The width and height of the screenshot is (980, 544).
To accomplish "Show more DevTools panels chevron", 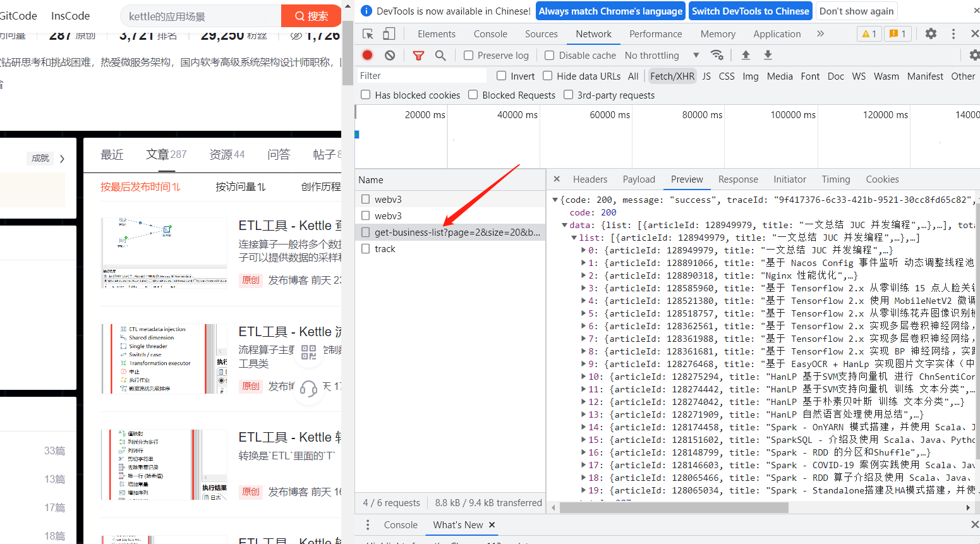I will 820,33.
